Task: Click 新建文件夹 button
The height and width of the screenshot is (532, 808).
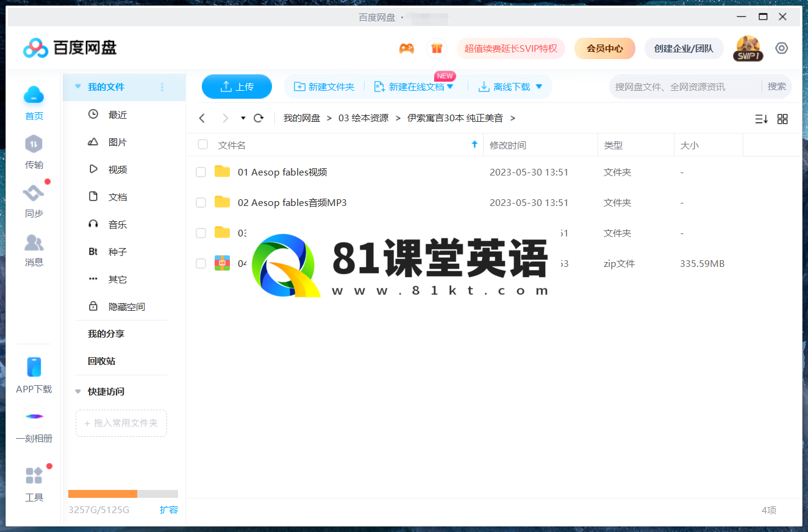Action: click(x=324, y=87)
